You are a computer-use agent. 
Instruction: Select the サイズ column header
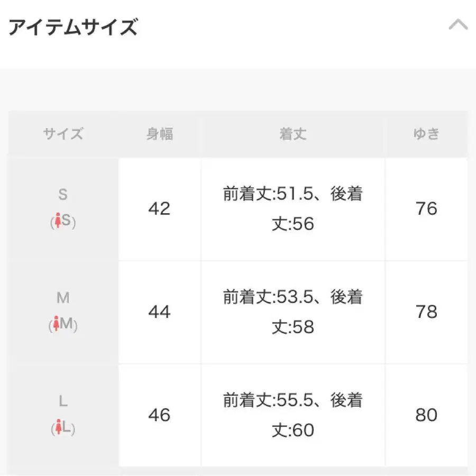point(63,134)
